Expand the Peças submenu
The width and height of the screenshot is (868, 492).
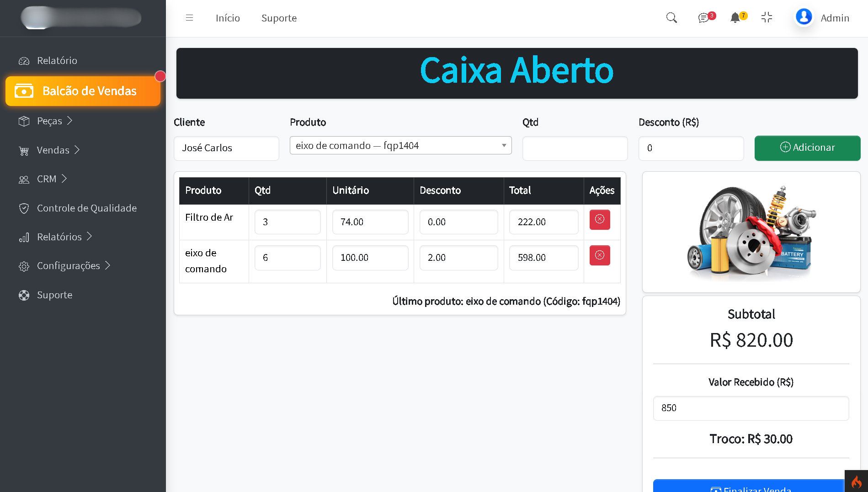(49, 121)
